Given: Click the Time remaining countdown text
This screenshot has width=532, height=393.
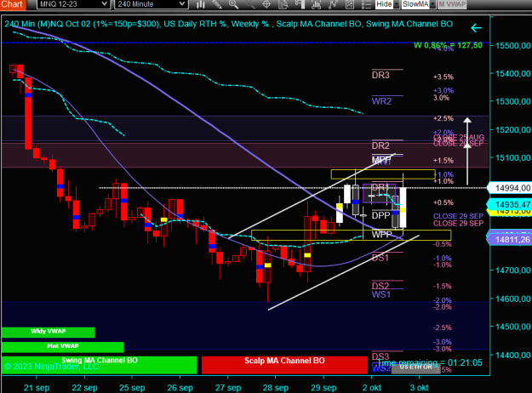Looking at the screenshot, I should tap(430, 362).
